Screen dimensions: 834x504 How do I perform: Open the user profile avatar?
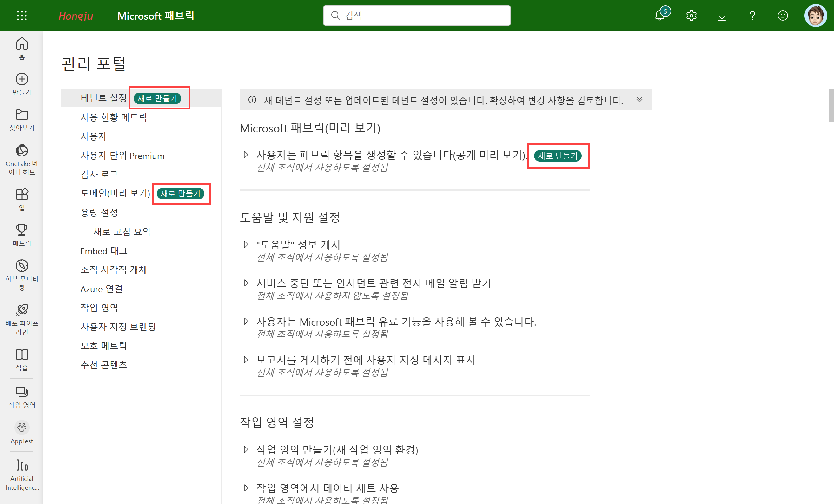tap(816, 16)
